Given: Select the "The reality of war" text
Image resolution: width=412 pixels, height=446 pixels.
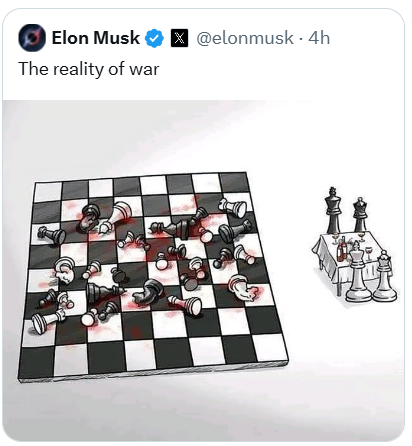Looking at the screenshot, I should click(89, 69).
